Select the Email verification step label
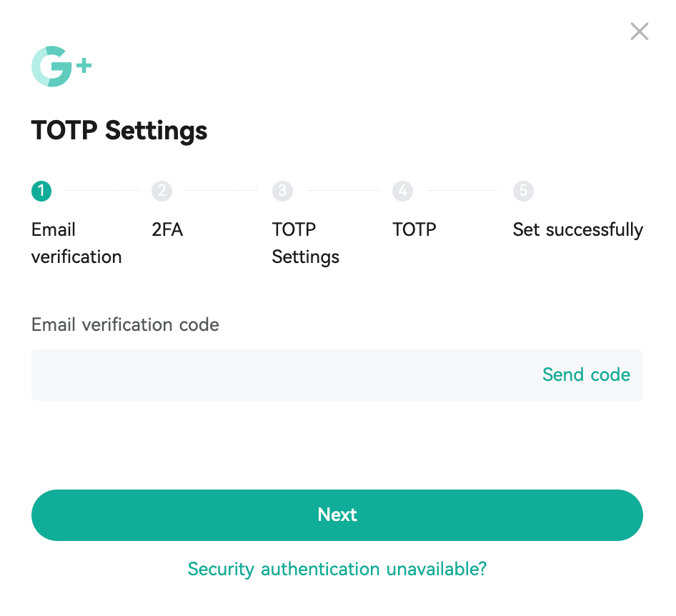 click(x=76, y=243)
